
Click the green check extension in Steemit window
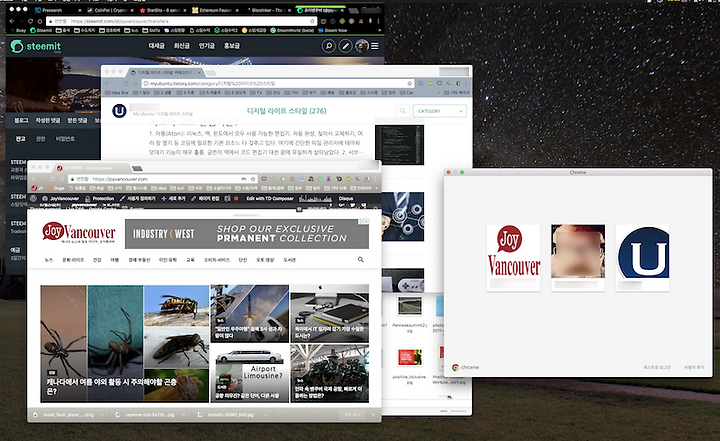click(x=342, y=21)
